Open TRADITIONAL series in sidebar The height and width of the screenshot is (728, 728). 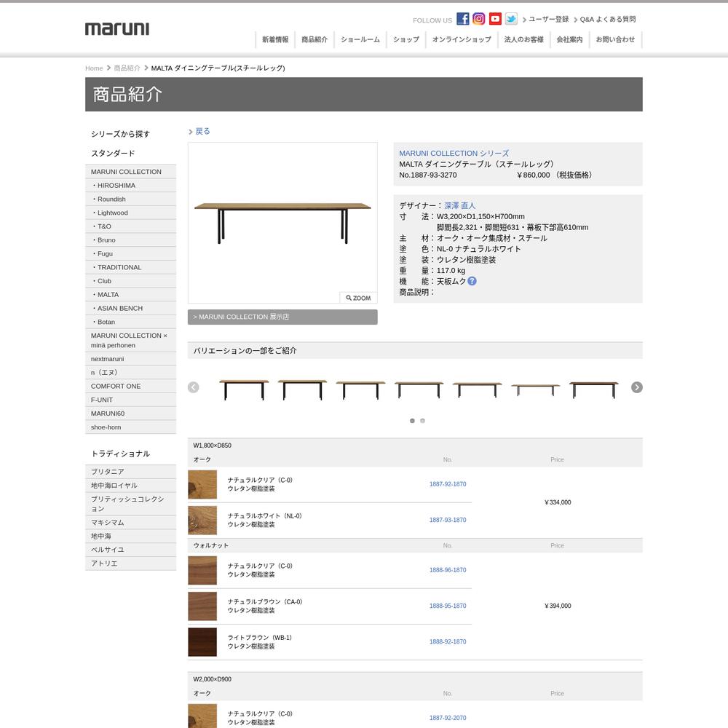coord(130,267)
